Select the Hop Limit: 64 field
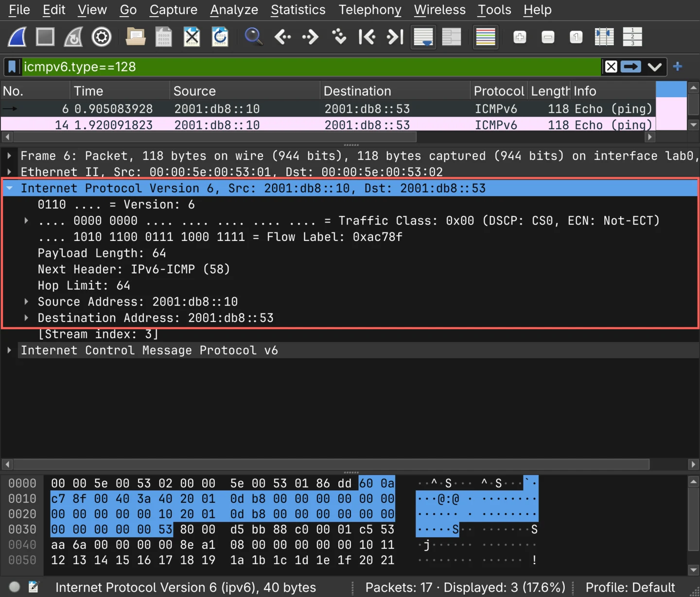The width and height of the screenshot is (700, 597). pyautogui.click(x=350, y=285)
